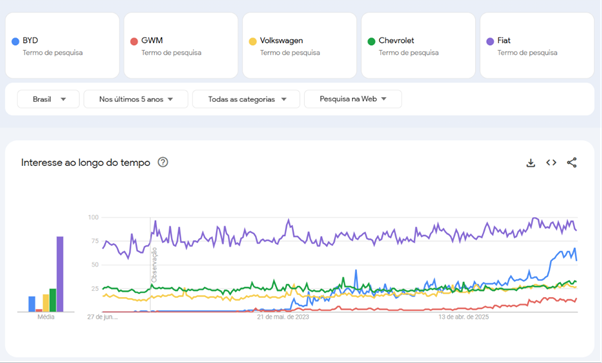The image size is (602, 363).
Task: Expand the Nos últimos 5 anos dropdown
Action: pos(136,99)
